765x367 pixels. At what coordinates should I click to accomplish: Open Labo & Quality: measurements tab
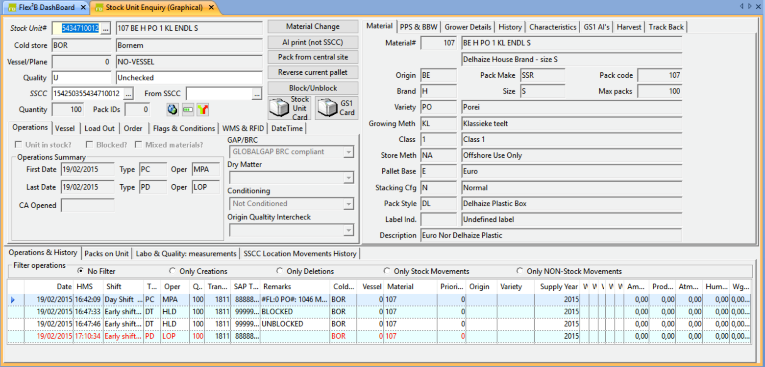click(x=186, y=254)
